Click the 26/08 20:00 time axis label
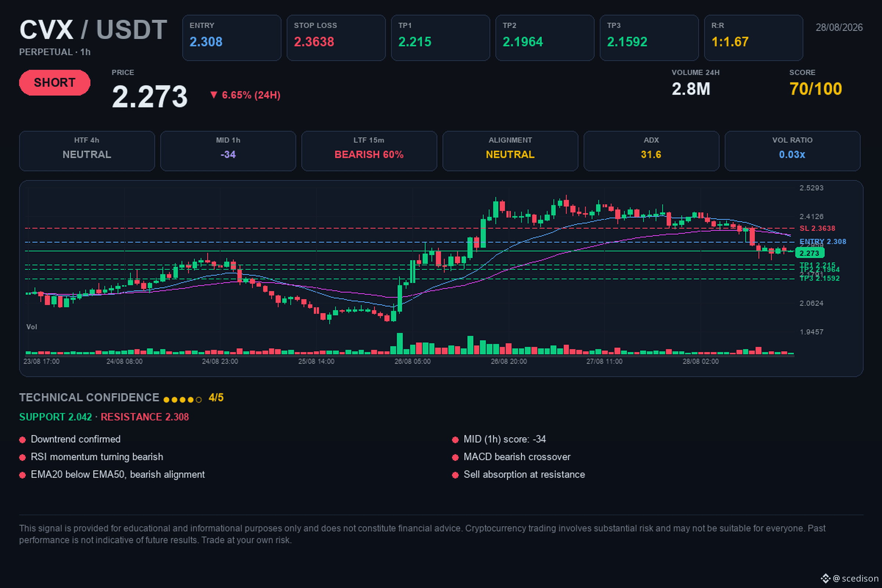This screenshot has height=588, width=882. click(509, 362)
